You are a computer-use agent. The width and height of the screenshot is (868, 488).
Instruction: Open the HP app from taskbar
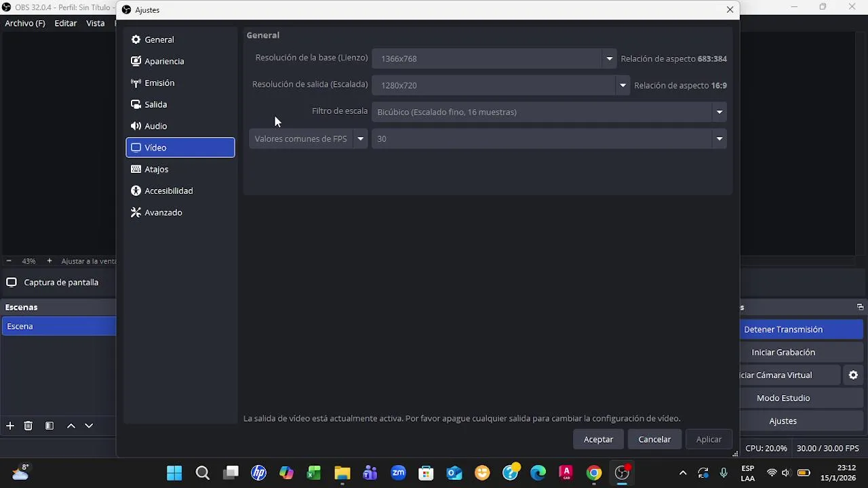tap(258, 473)
